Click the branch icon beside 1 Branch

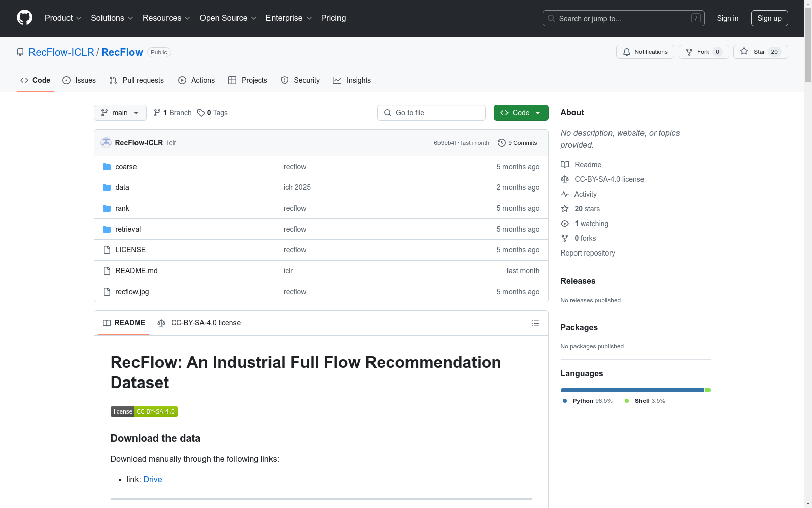coord(157,113)
